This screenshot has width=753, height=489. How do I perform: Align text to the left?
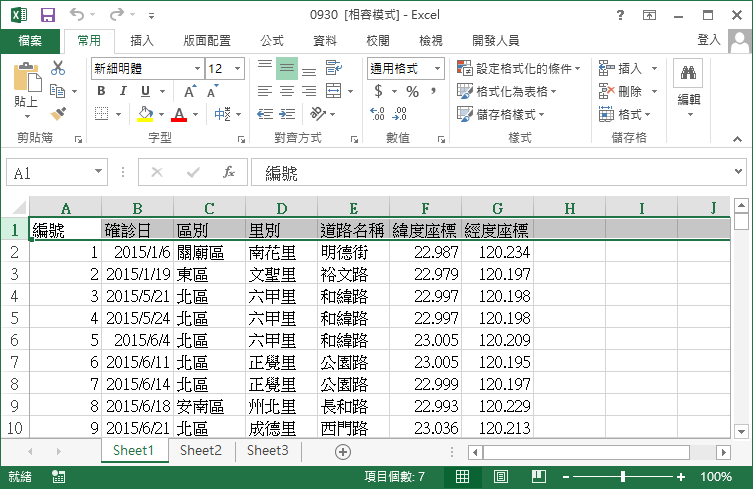coord(265,91)
